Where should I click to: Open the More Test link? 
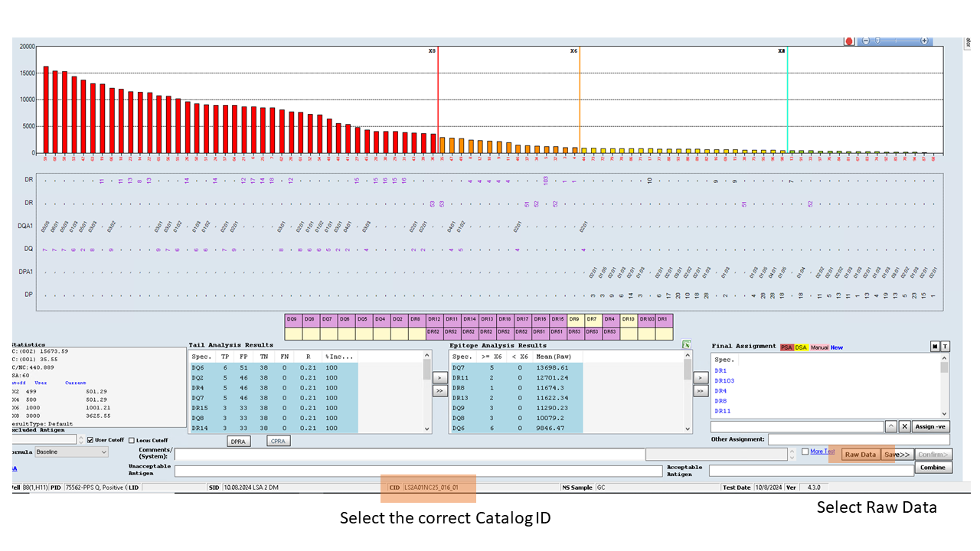822,452
